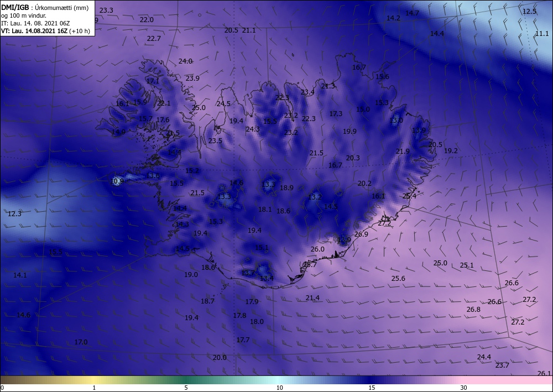Viewport: 553px width, 392px height.
Task: Click the '15.2' value
Action: click(x=192, y=171)
